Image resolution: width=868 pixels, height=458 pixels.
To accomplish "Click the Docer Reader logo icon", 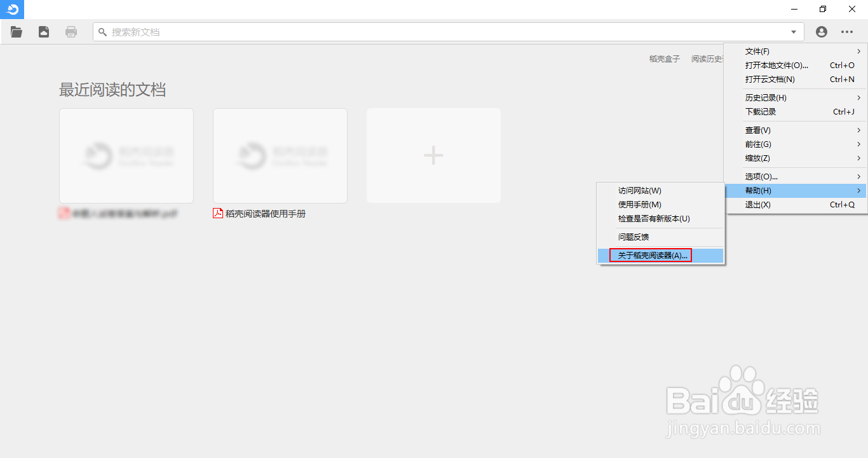I will tap(12, 9).
